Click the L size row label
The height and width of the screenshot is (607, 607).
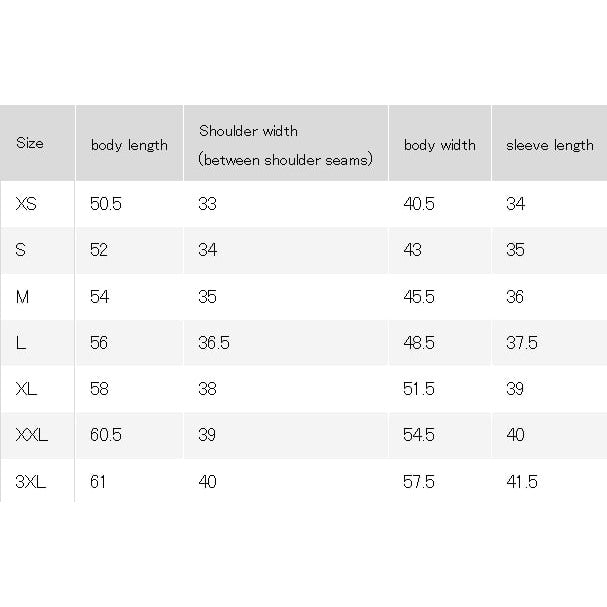tap(21, 343)
